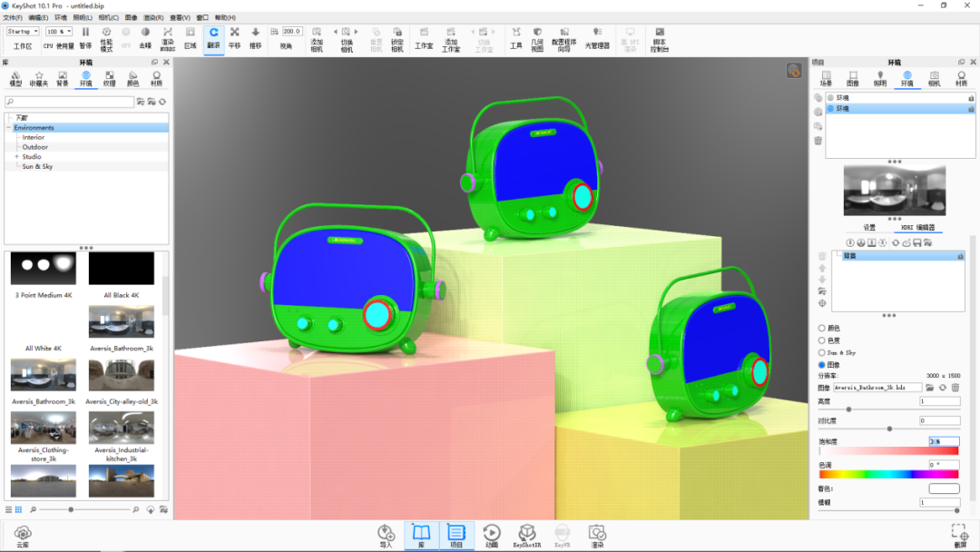980x552 pixels.
Task: Click the folder icon beside Aversis_Bathroom_3k.hdz field
Action: pos(930,388)
